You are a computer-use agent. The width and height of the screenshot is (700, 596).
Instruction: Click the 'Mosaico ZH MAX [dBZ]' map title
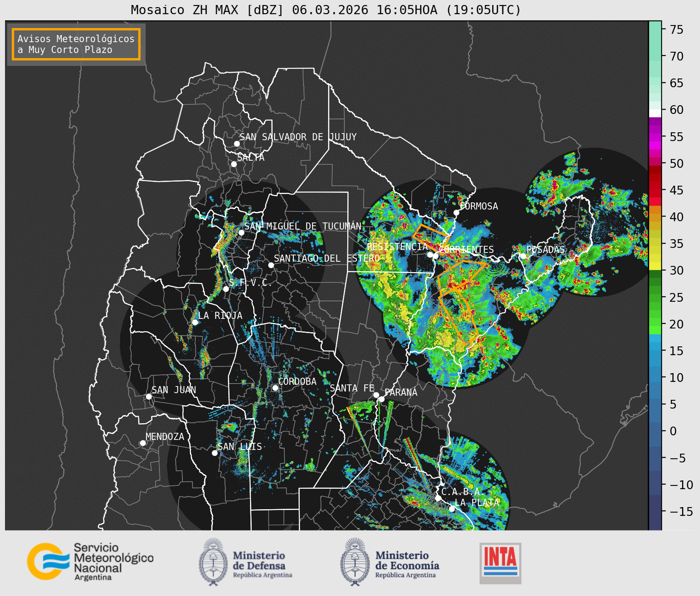(x=326, y=10)
